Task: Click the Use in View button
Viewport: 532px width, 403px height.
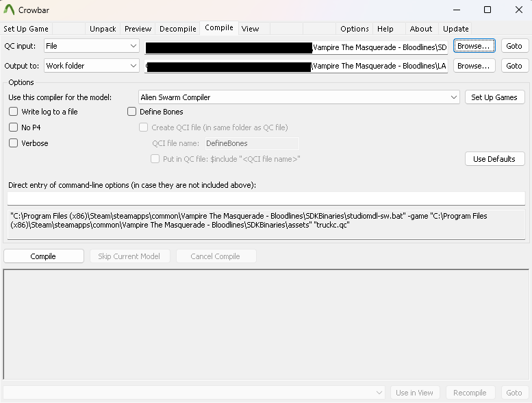Action: coord(415,393)
